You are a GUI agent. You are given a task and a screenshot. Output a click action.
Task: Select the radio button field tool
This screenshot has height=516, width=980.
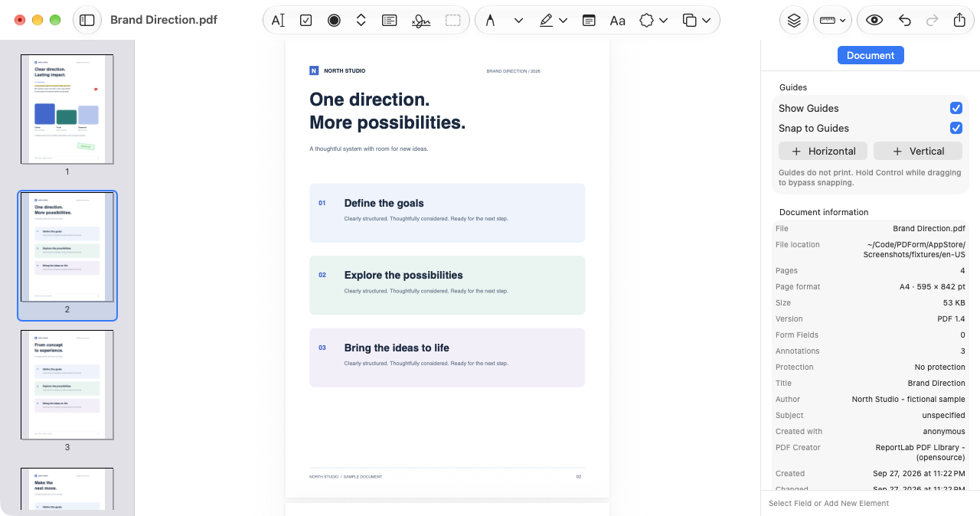coord(334,21)
